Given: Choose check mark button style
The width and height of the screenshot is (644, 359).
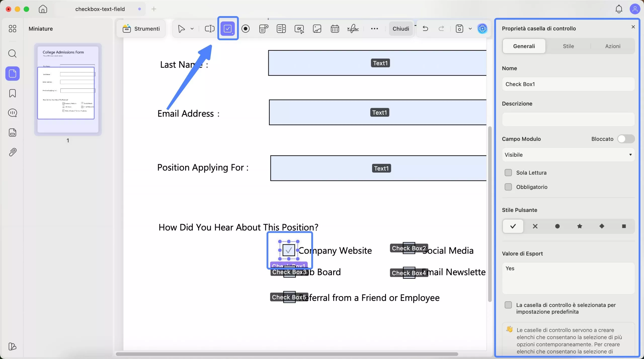Looking at the screenshot, I should point(513,226).
